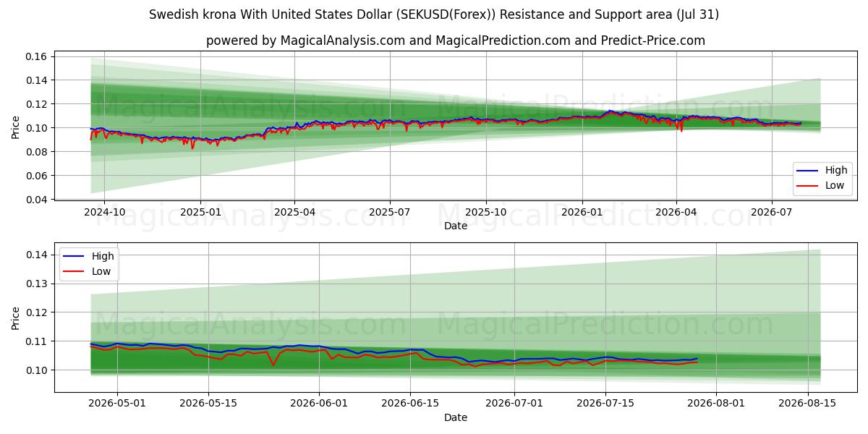Click the '2026-01' tick on the top chart
This screenshot has width=868, height=434.
point(582,213)
